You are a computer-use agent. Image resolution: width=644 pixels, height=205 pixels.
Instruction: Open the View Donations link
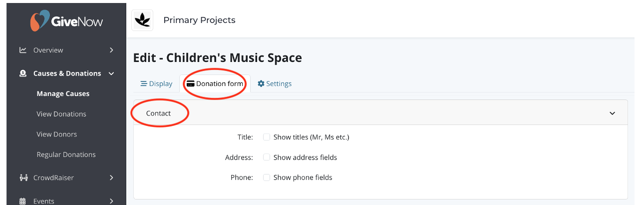coord(61,114)
